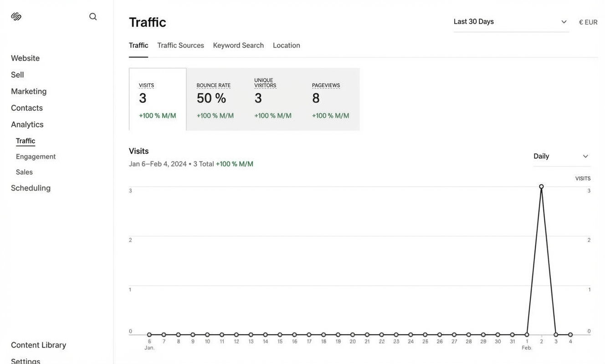
Task: Click the Visits metric card
Action: (157, 99)
